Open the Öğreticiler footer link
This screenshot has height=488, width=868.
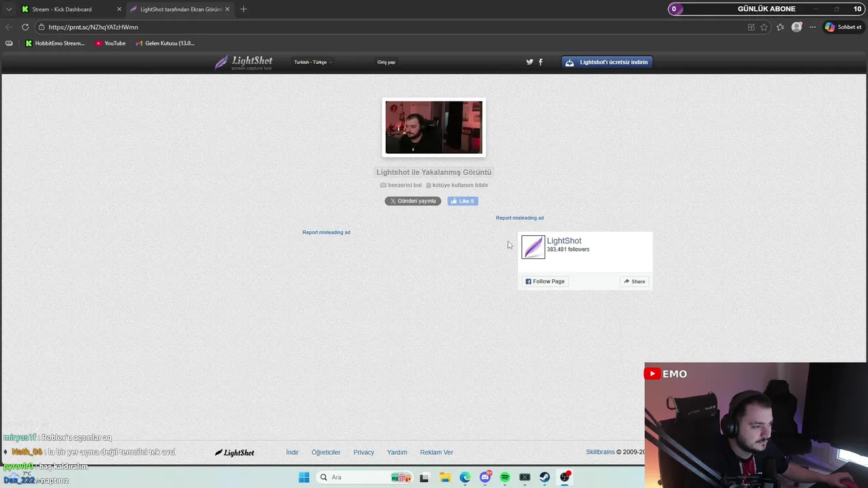(326, 452)
